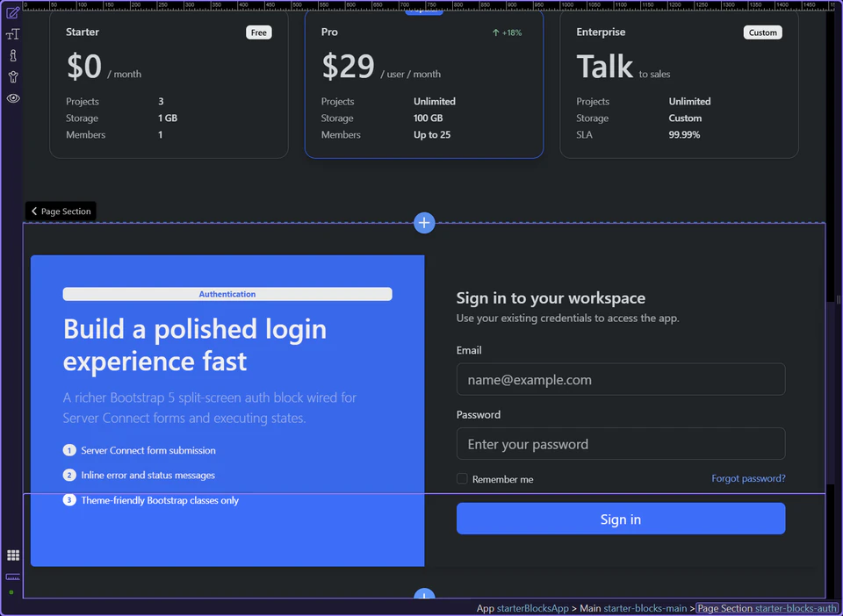Image resolution: width=843 pixels, height=616 pixels.
Task: Select the pencil edit icon in left sidebar
Action: point(12,12)
